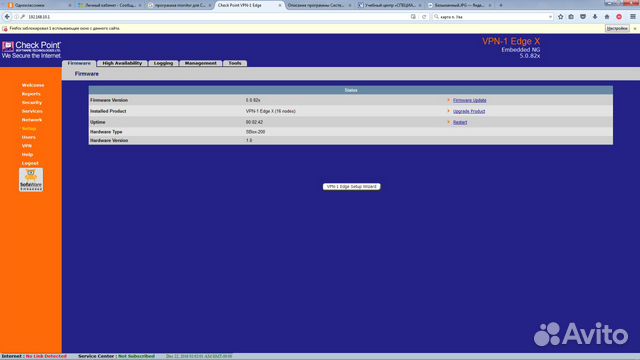Screen dimensions: 640x360
Task: Expand search bar history dropdown arrow
Action: point(550,17)
